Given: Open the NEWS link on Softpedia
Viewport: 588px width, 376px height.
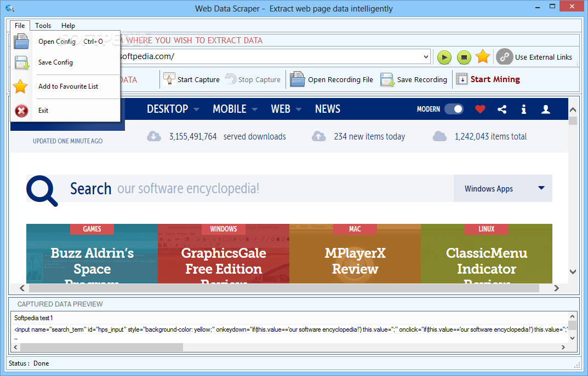Looking at the screenshot, I should [328, 109].
